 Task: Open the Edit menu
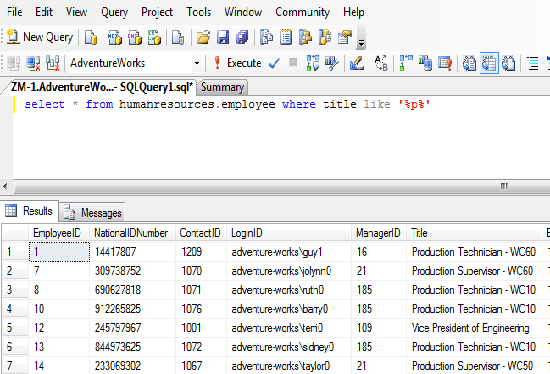[x=44, y=12]
